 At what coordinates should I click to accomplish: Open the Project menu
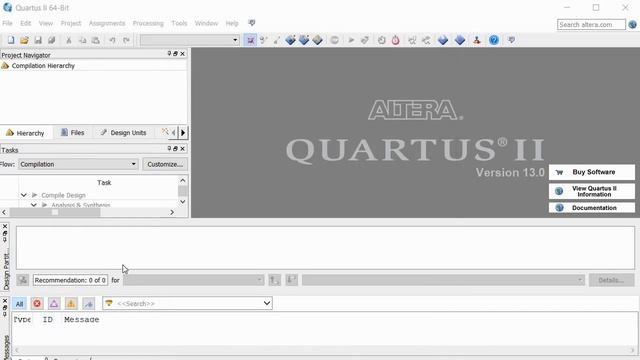click(x=71, y=23)
